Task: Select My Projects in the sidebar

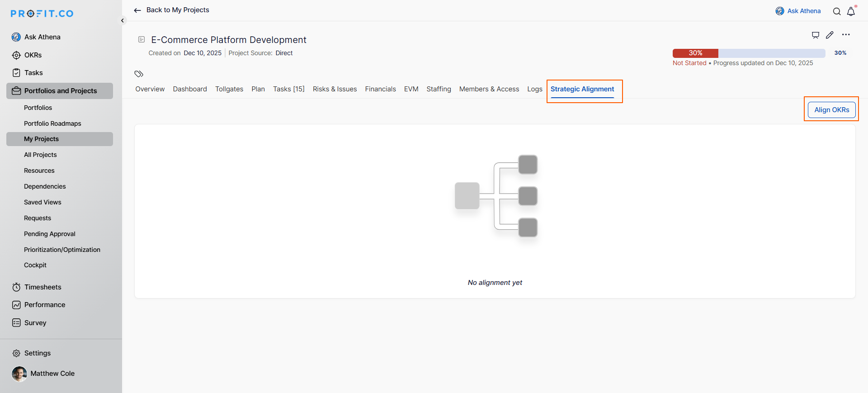Action: (60, 139)
